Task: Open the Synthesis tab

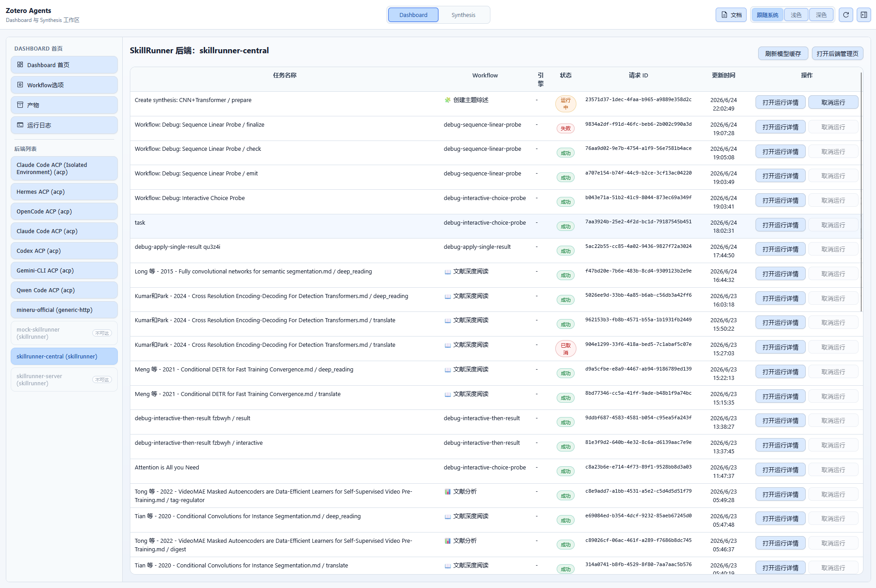Action: click(x=463, y=15)
